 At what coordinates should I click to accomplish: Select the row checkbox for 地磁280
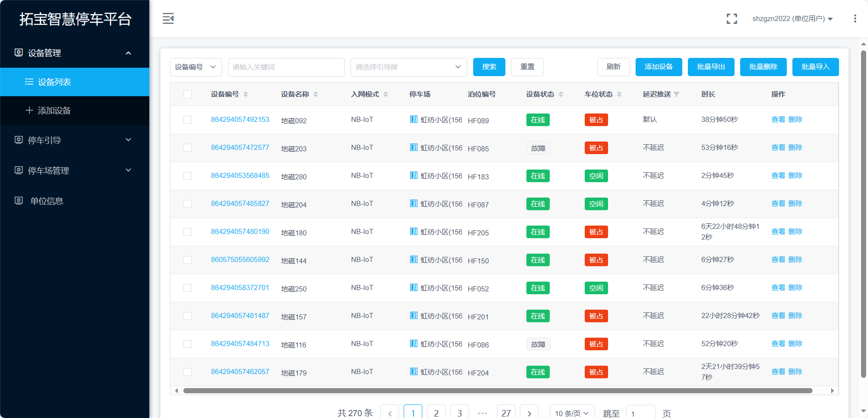[x=188, y=176]
